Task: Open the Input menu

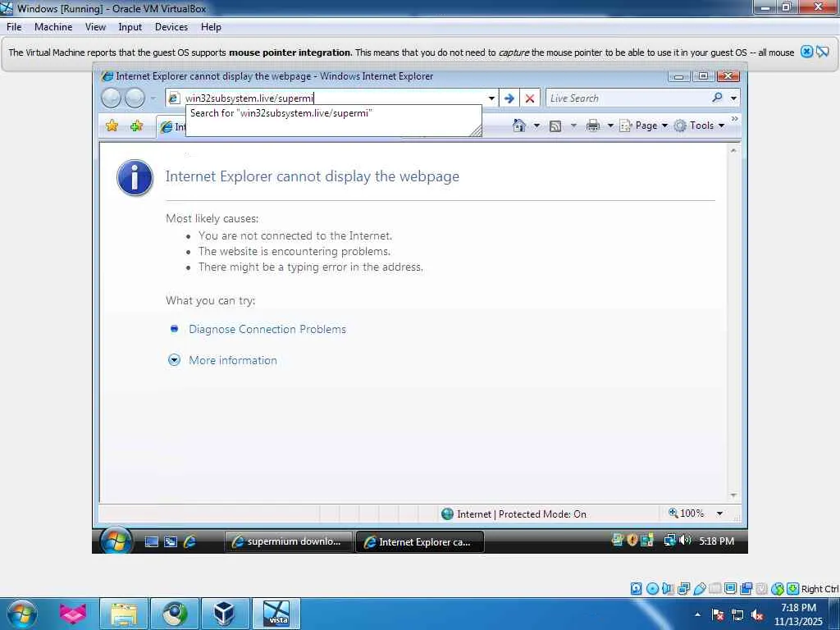Action: (130, 27)
